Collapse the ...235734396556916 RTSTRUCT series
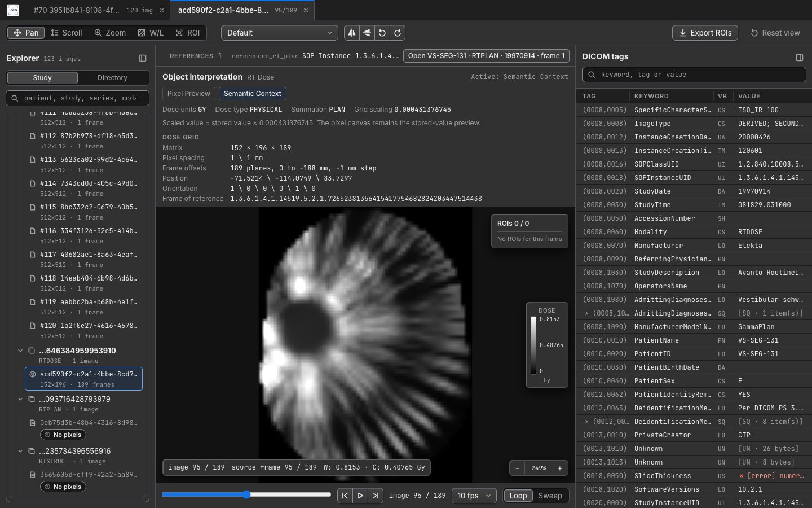 (20, 451)
